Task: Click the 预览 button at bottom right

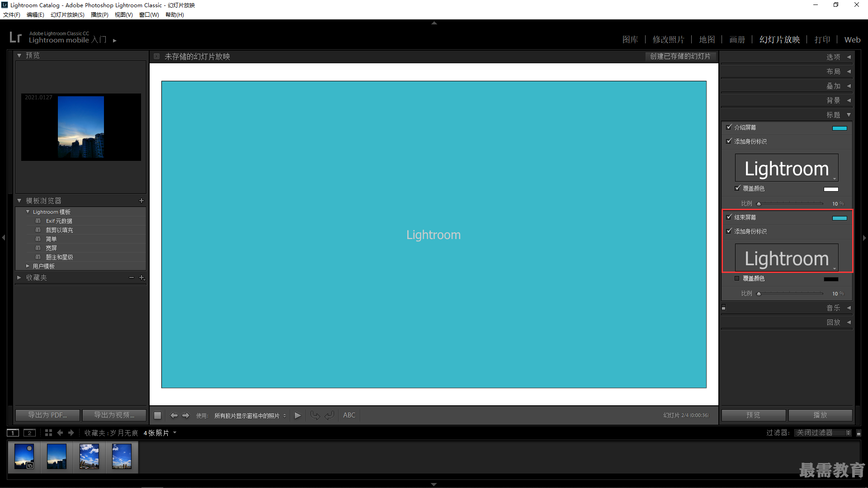Action: [x=754, y=415]
